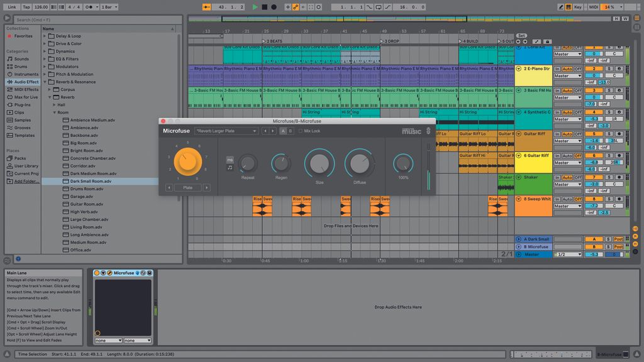Activate the Follow playback arrow icon

(x=206, y=6)
